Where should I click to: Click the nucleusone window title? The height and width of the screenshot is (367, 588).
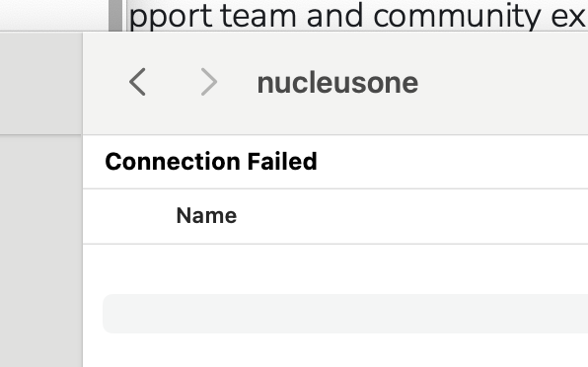[337, 83]
